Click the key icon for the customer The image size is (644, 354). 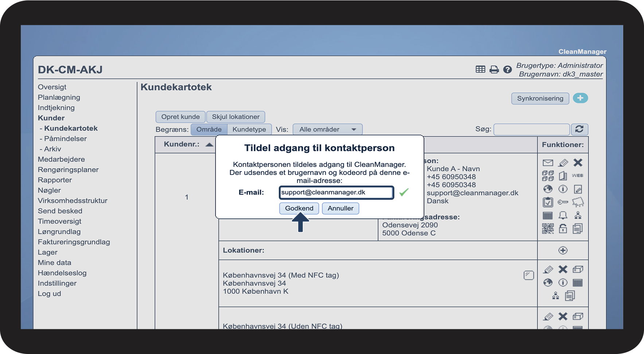tap(563, 202)
